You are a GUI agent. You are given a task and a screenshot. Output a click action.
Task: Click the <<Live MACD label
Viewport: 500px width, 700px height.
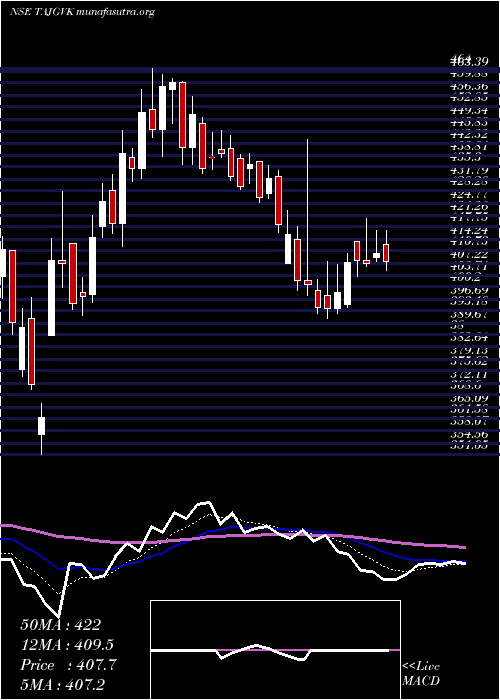[421, 674]
